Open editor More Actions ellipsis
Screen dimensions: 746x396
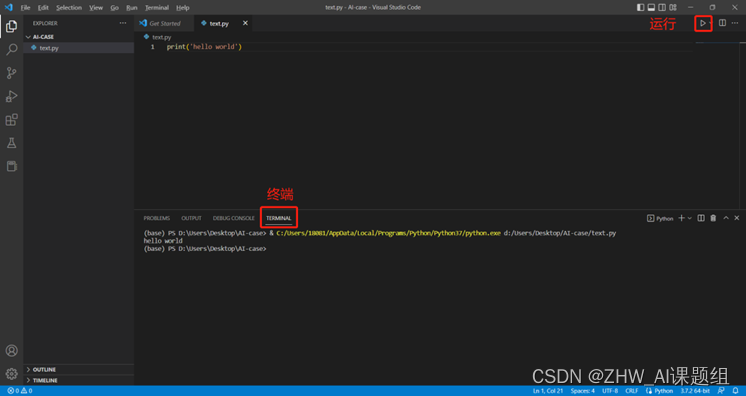point(735,23)
